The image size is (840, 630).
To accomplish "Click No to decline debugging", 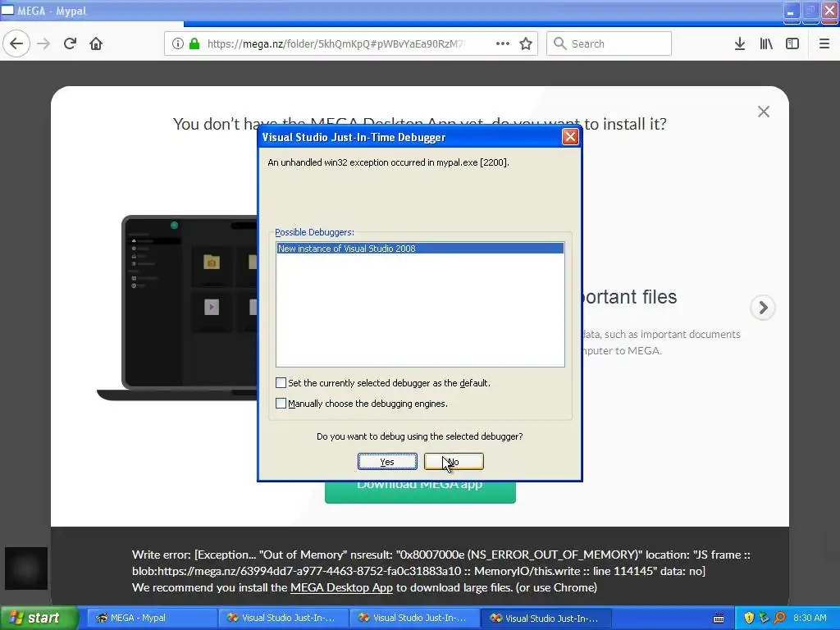I will point(454,462).
